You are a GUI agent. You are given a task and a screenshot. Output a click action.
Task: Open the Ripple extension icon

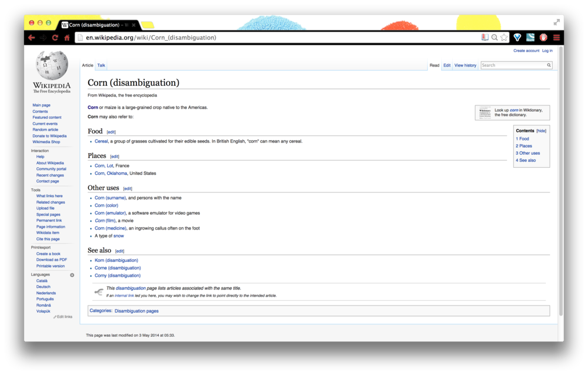[x=530, y=37]
